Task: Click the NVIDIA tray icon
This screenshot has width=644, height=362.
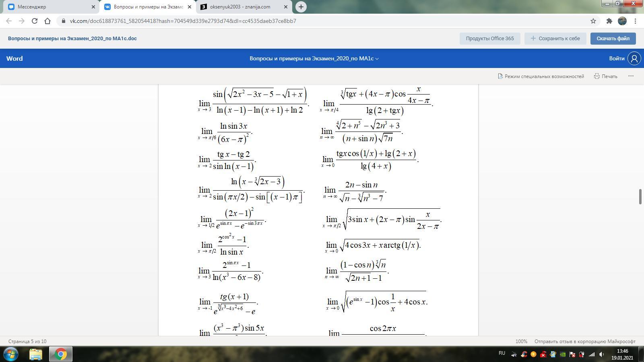Action: coord(563,354)
